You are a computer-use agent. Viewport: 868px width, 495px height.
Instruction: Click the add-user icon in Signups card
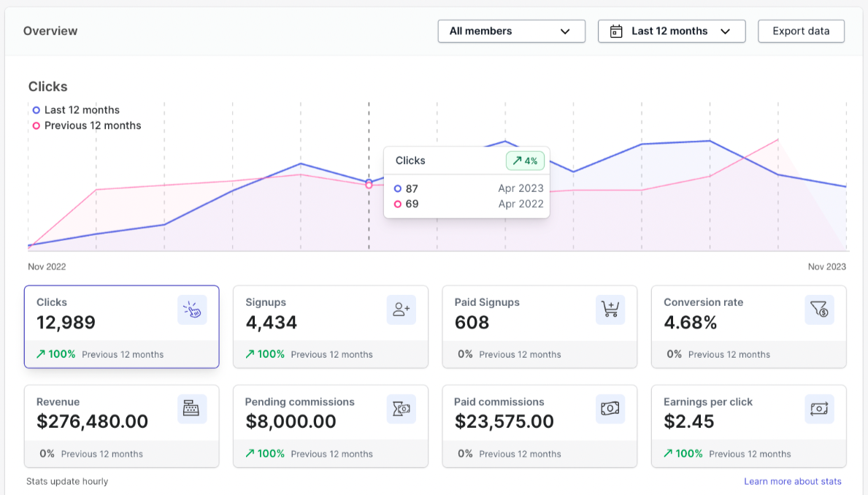[x=402, y=310]
